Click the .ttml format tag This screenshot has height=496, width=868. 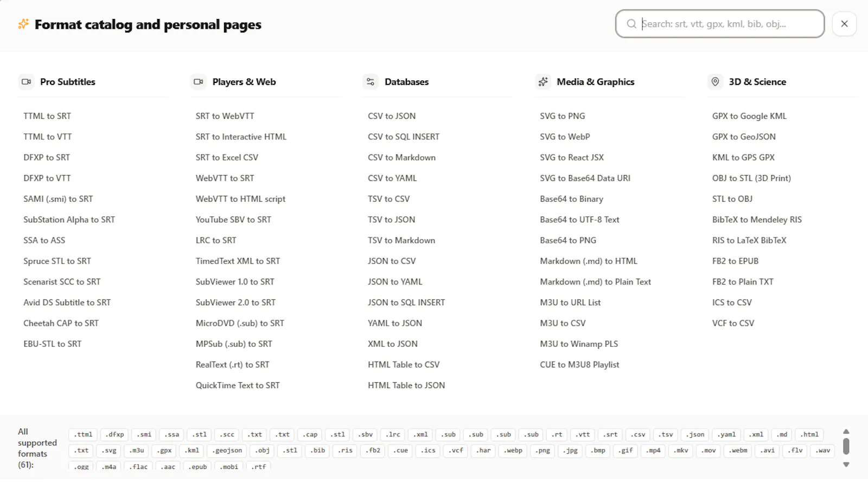(x=83, y=435)
